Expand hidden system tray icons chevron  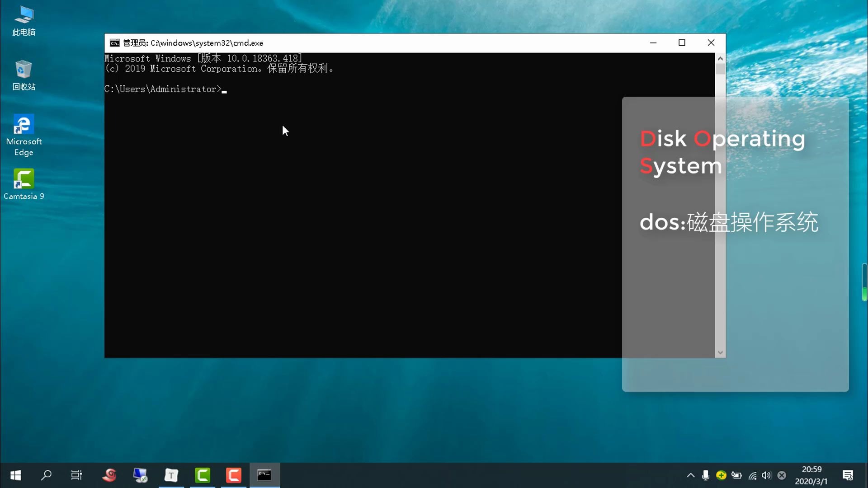(690, 475)
